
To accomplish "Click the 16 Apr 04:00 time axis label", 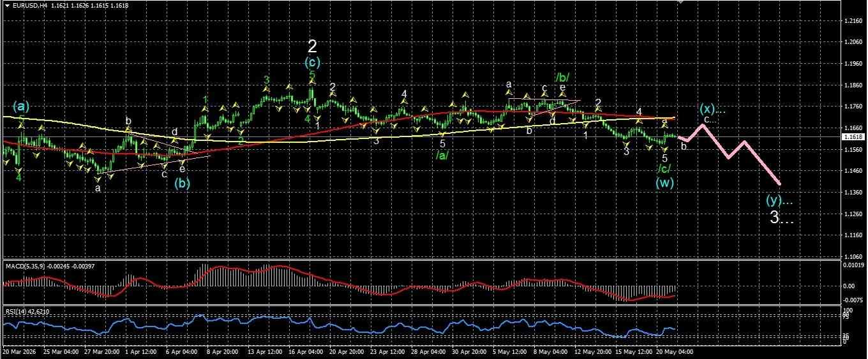I will click(x=304, y=351).
